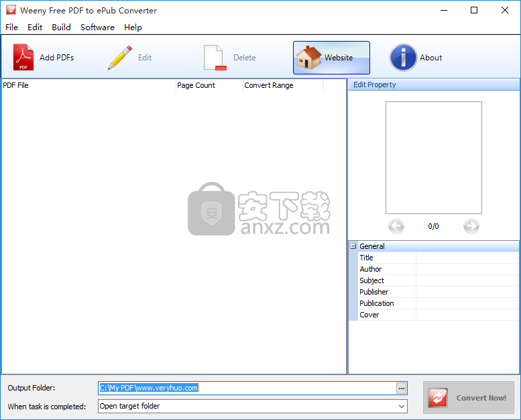Minimize the converter window
The height and width of the screenshot is (420, 521).
(x=444, y=10)
